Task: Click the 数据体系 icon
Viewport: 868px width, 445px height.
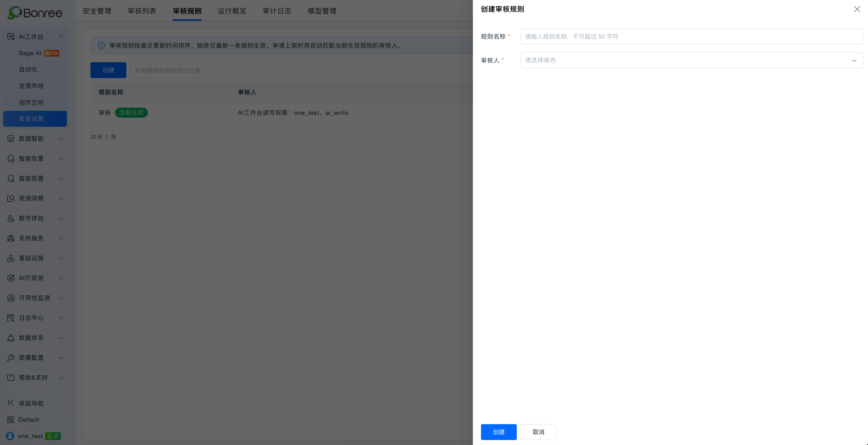Action: coord(11,337)
